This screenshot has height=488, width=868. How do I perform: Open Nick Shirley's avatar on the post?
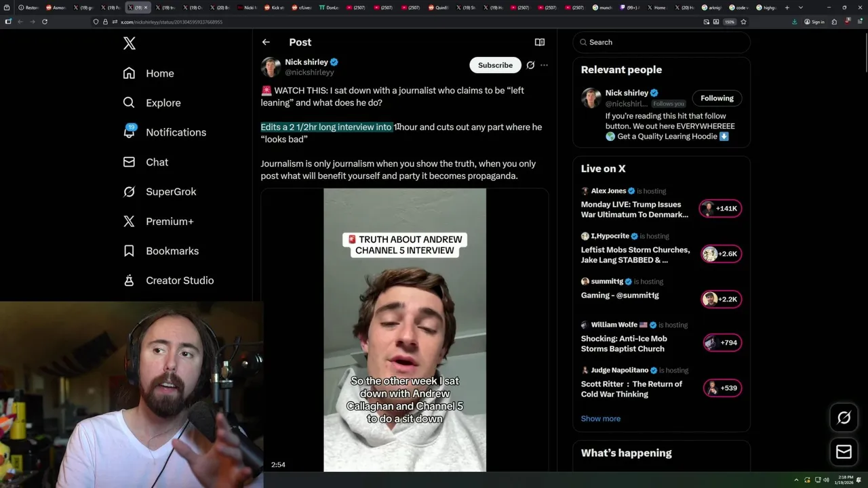point(271,67)
